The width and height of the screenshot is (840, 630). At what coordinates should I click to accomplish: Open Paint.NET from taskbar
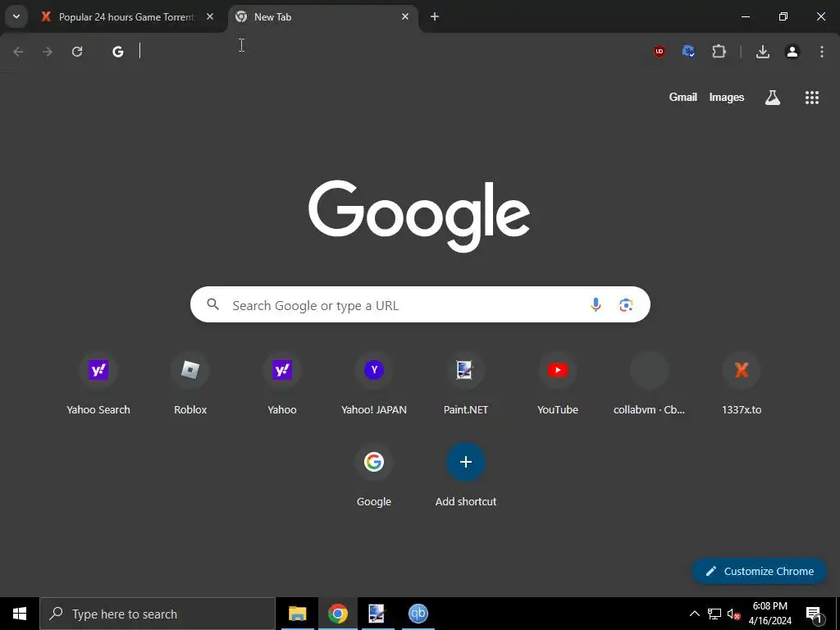click(377, 614)
